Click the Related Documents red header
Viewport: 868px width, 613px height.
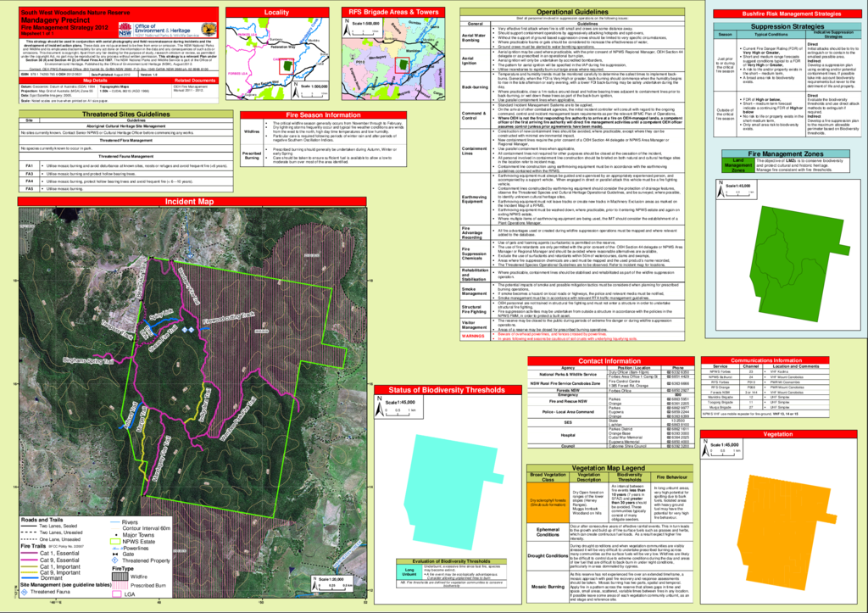195,81
